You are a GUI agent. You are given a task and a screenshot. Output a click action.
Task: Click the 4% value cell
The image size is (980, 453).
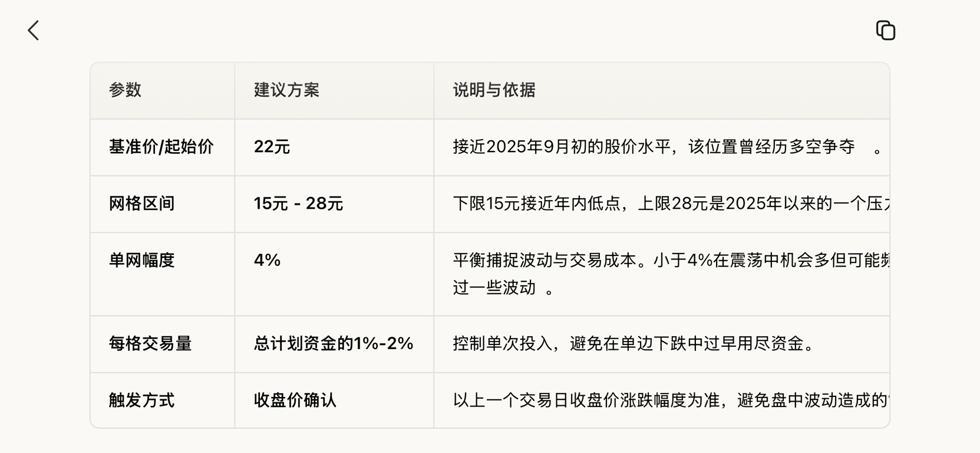click(x=267, y=260)
